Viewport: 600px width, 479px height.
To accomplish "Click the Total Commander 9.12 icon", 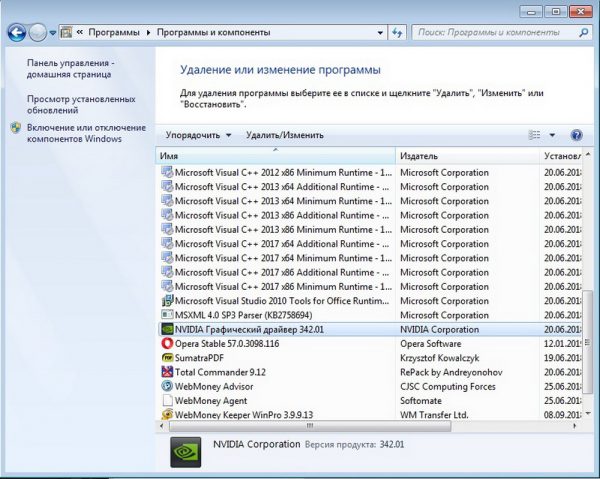I will click(167, 372).
